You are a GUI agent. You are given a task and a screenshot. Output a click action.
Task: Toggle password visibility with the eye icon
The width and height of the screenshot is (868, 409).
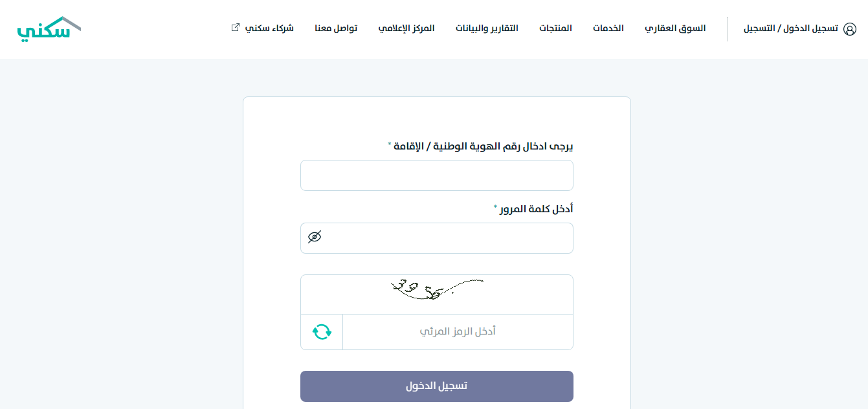pyautogui.click(x=315, y=238)
